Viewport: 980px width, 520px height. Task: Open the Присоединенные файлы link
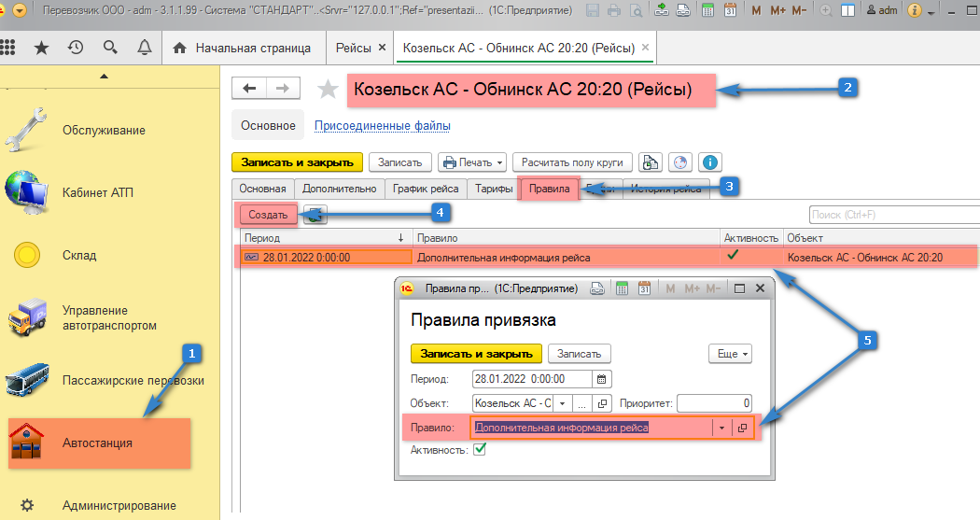(x=382, y=125)
